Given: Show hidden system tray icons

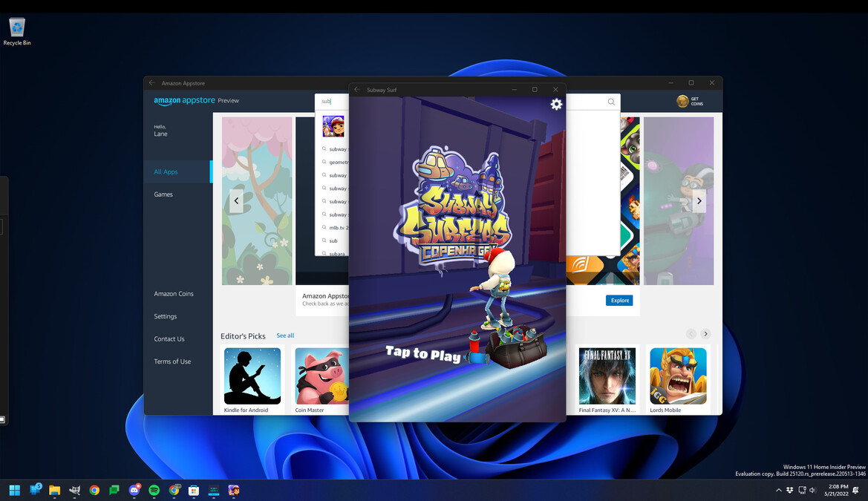Looking at the screenshot, I should coord(778,490).
